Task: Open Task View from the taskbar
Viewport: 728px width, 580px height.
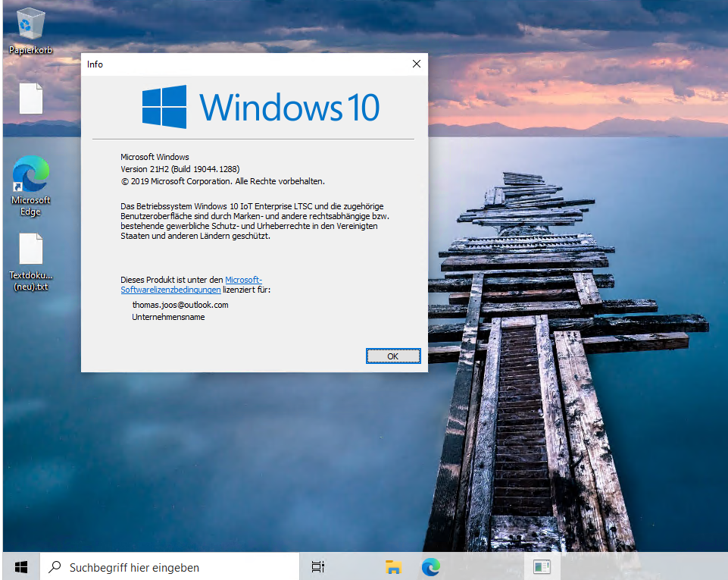Action: point(318,567)
